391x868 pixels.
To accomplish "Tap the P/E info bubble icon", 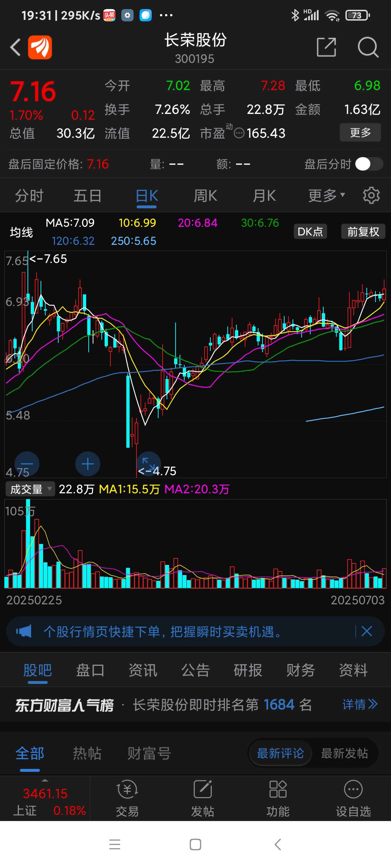I will pyautogui.click(x=239, y=133).
